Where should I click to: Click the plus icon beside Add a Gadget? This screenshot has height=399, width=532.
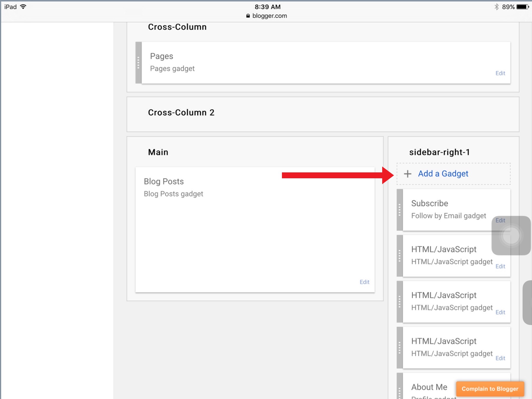tap(408, 174)
